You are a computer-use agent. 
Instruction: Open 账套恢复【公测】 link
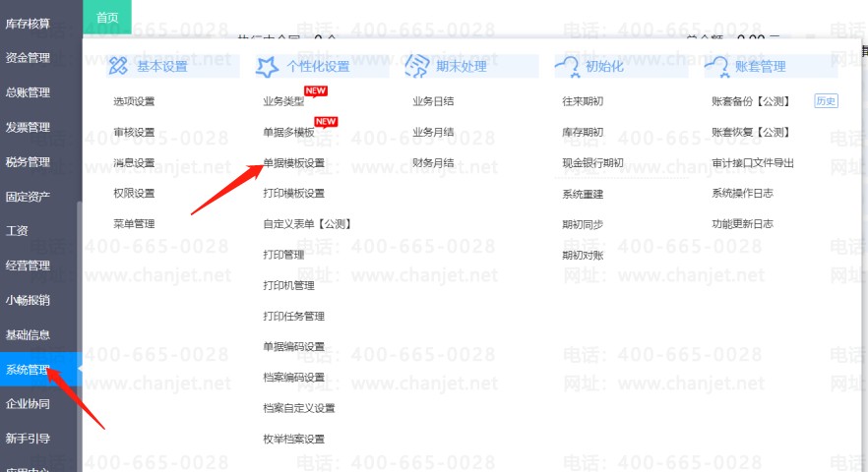coord(751,132)
